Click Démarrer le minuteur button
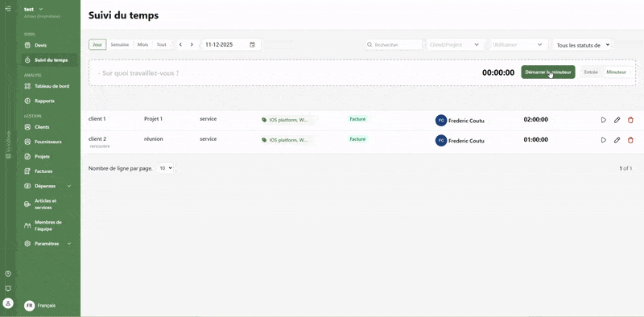This screenshot has height=317, width=644. tap(548, 72)
